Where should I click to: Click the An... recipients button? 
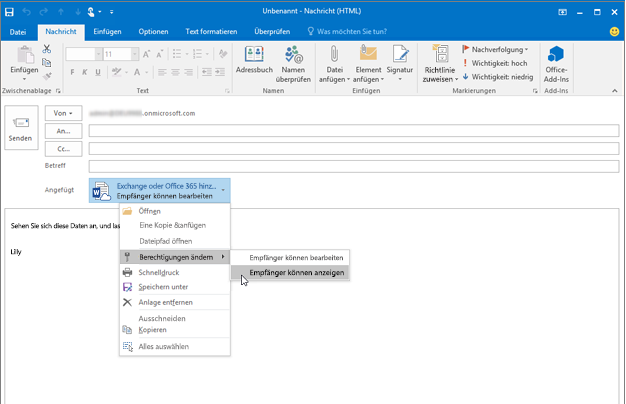[x=63, y=131]
